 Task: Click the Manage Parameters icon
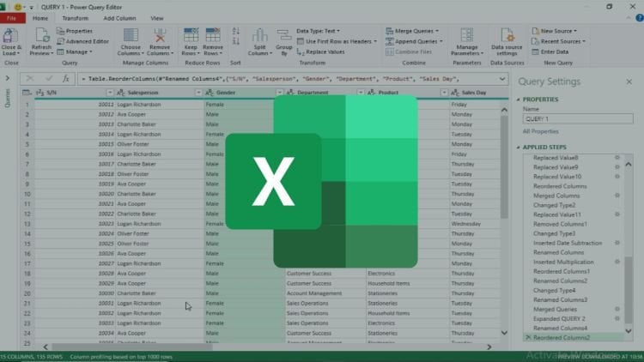coord(467,37)
